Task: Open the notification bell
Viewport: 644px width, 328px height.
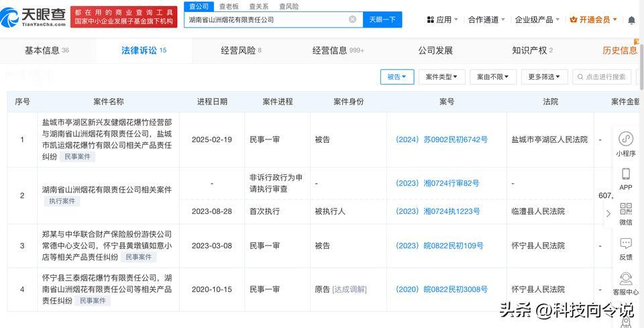Action: coord(632,19)
